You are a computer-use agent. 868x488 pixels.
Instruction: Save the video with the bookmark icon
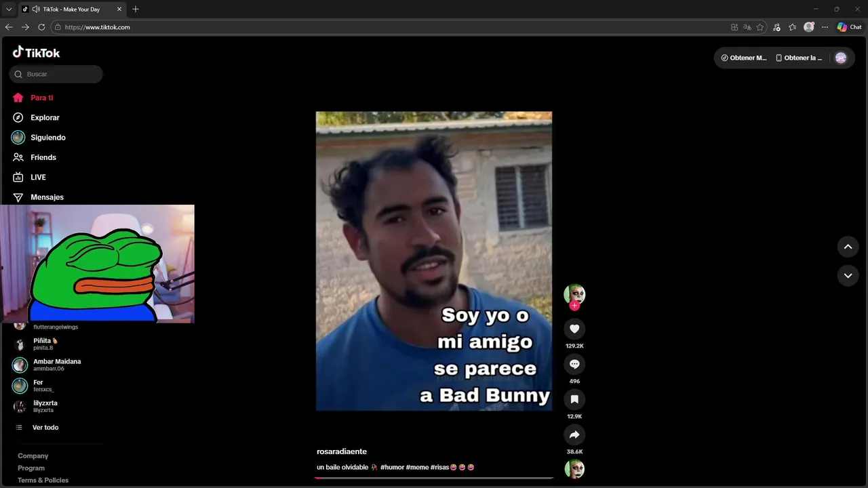(x=574, y=399)
